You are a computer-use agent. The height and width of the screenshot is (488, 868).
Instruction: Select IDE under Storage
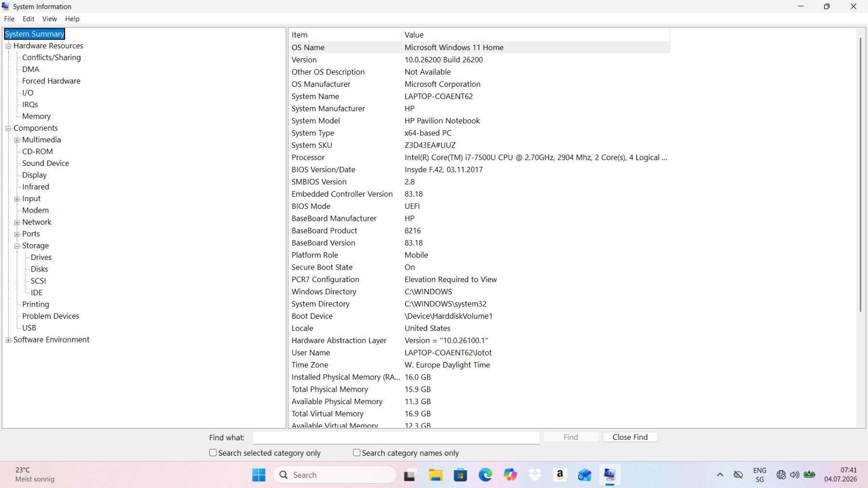pyautogui.click(x=37, y=293)
